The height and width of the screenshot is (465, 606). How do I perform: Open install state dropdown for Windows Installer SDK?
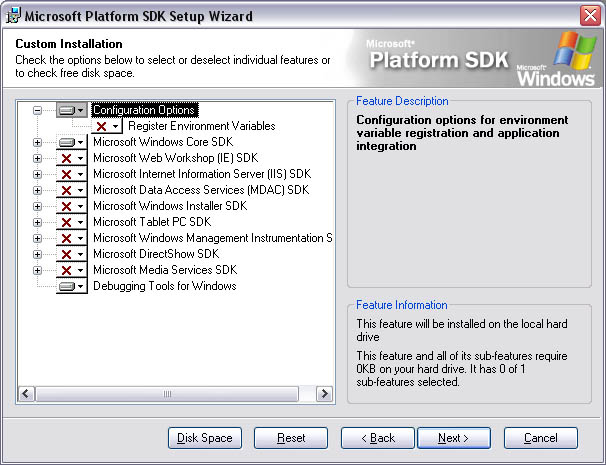point(72,206)
